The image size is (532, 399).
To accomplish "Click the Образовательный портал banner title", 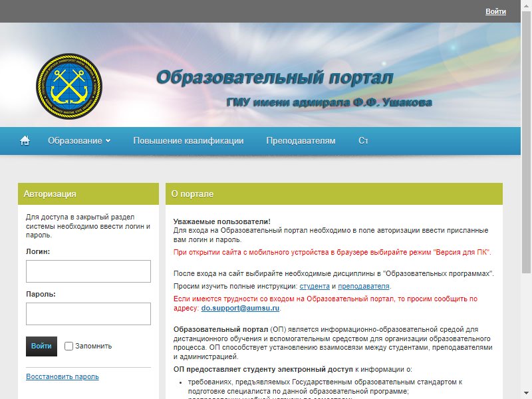I will [275, 77].
